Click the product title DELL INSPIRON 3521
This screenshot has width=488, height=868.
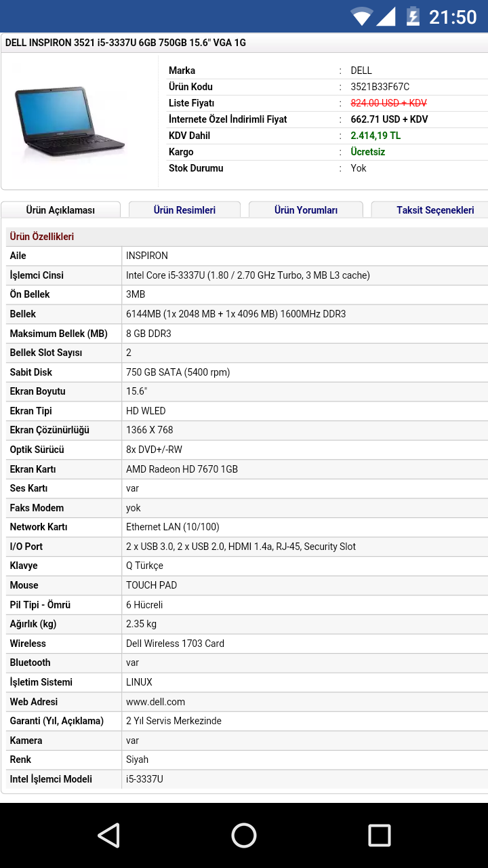tap(125, 43)
